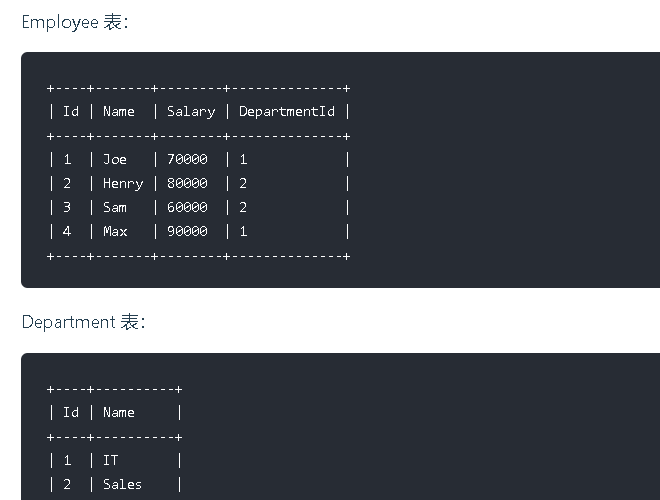Click the Sales department name
Viewport: 660px width, 500px height.
point(123,484)
